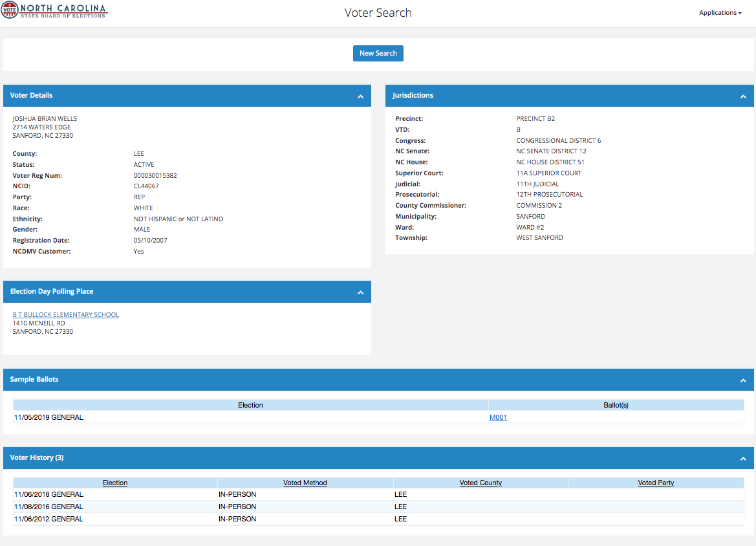Screen dimensions: 756x546
Task: Click the Voter History (3) heading
Action: click(x=37, y=458)
